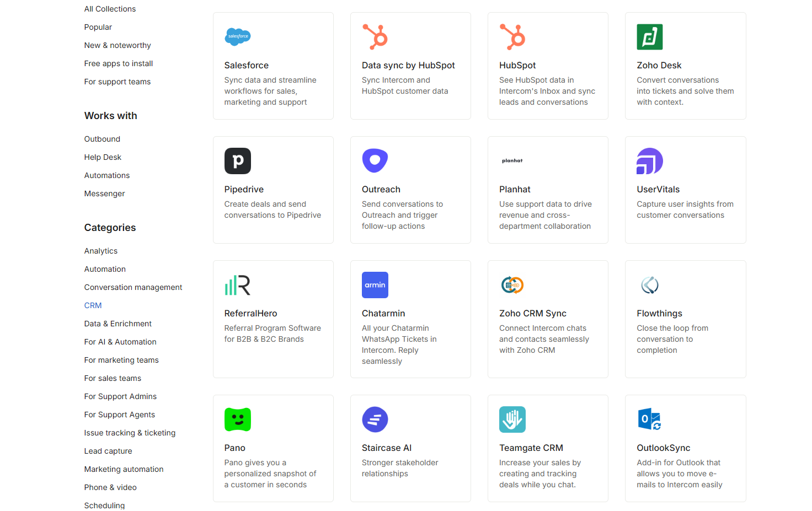Screen dimensions: 812x511
Task: Click the Pipedrive black P logo
Action: [x=238, y=161]
